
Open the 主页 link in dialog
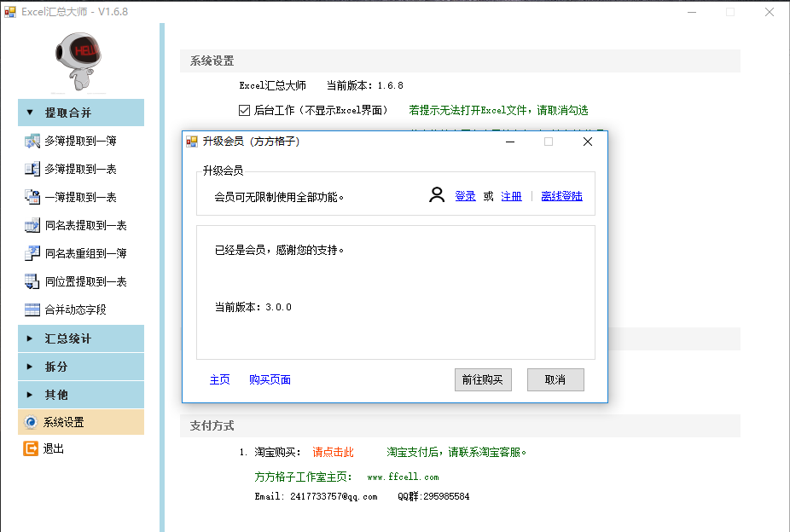coord(219,379)
